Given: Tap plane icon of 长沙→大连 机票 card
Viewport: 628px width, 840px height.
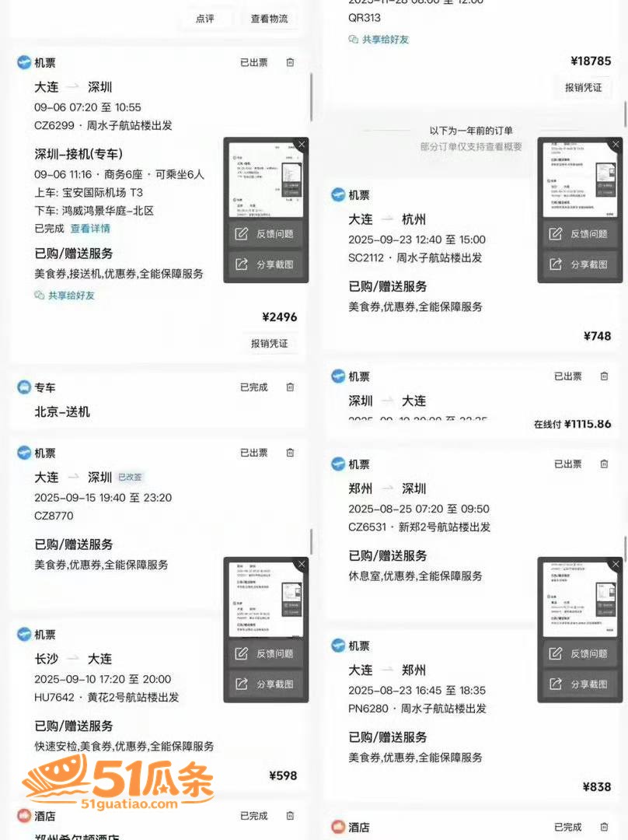Looking at the screenshot, I should click(24, 635).
